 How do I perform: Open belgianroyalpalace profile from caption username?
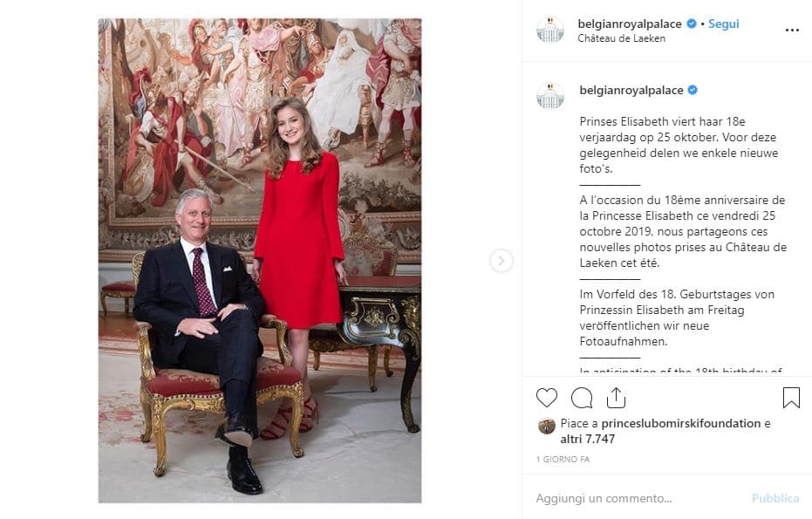(631, 90)
